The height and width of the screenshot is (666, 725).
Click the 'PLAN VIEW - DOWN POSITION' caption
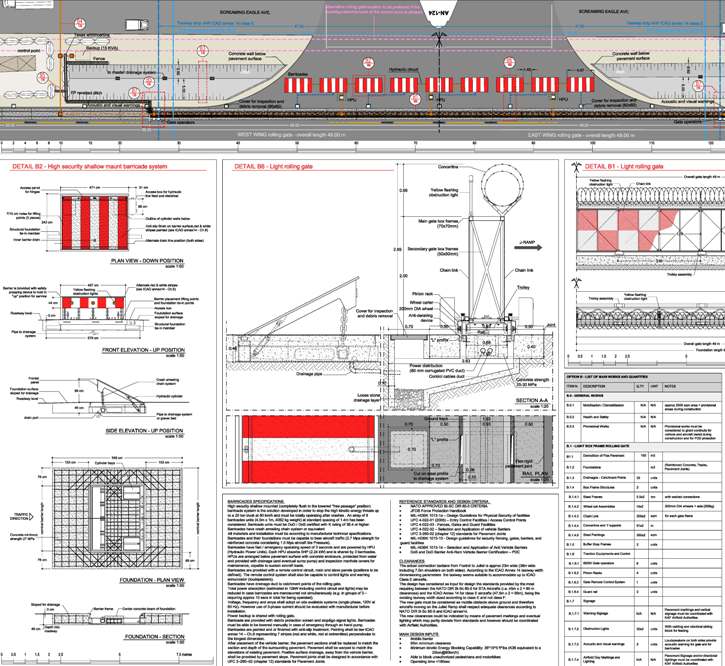pyautogui.click(x=147, y=260)
